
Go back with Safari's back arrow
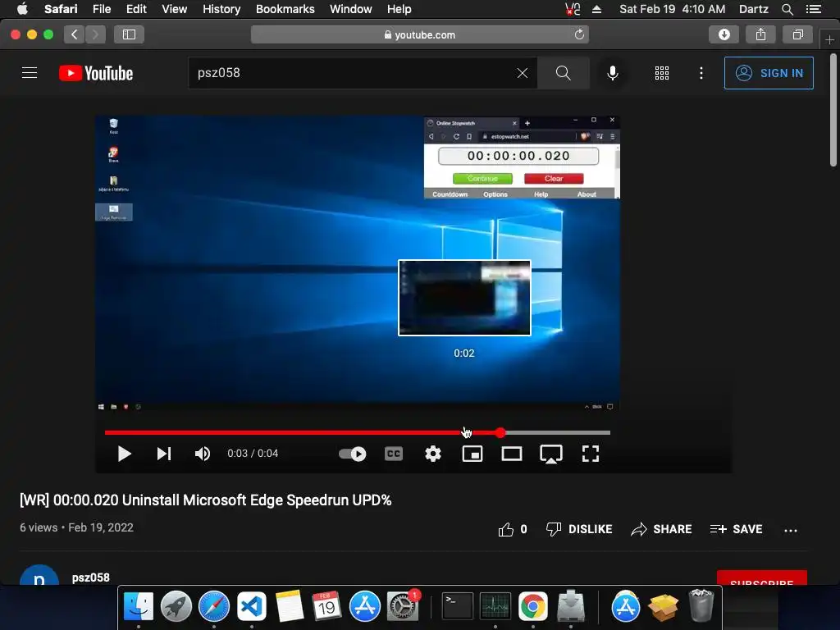coord(75,34)
